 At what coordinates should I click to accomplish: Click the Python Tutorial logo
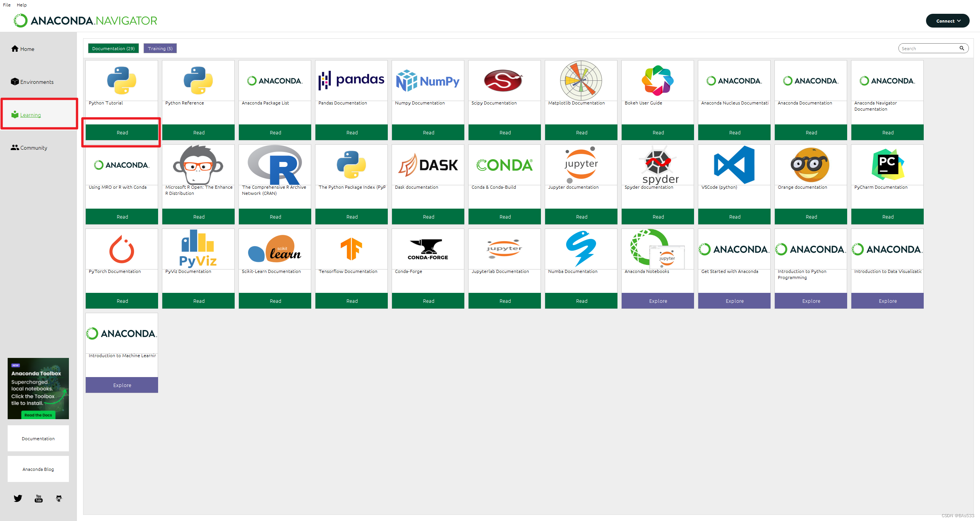pos(122,80)
